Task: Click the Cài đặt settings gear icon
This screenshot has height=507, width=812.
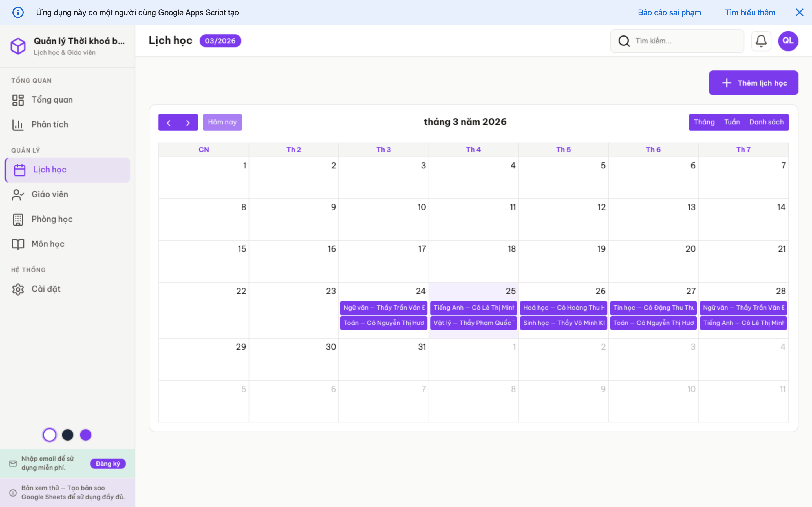Action: point(18,289)
